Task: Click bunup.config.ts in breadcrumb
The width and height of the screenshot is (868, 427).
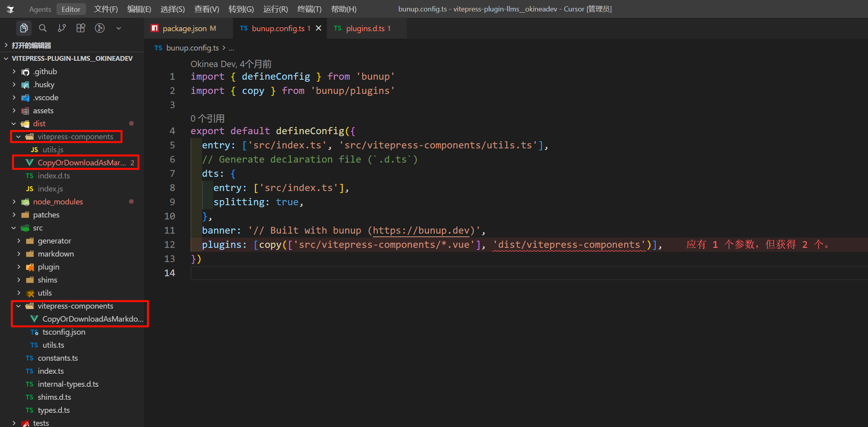Action: tap(192, 48)
